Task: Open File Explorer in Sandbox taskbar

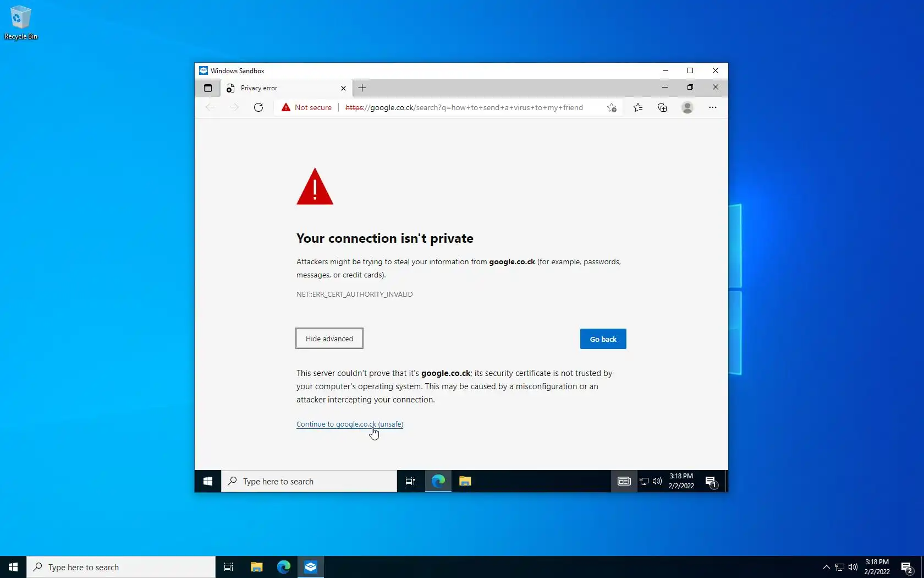Action: point(465,481)
